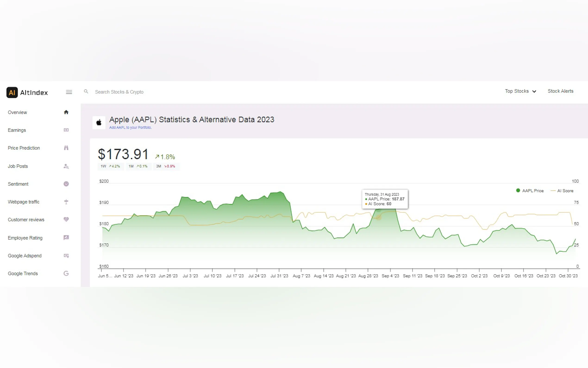Select the 3M performance badge

point(166,166)
